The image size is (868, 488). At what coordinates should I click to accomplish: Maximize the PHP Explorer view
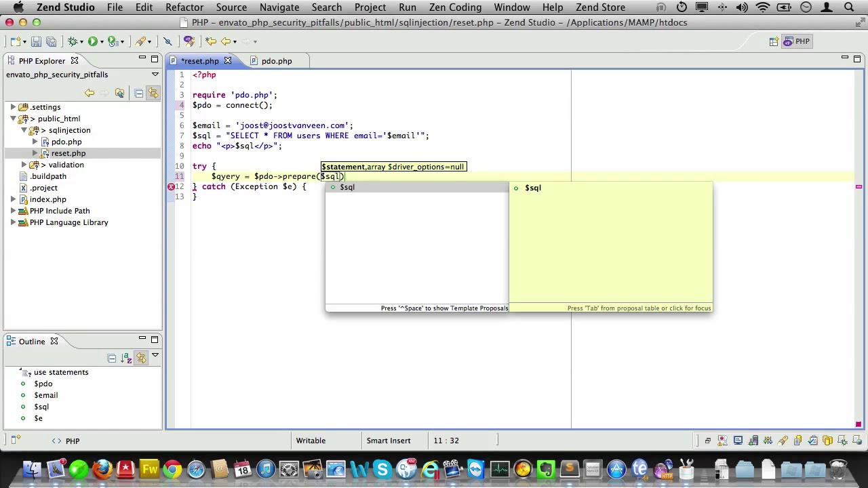pos(155,59)
